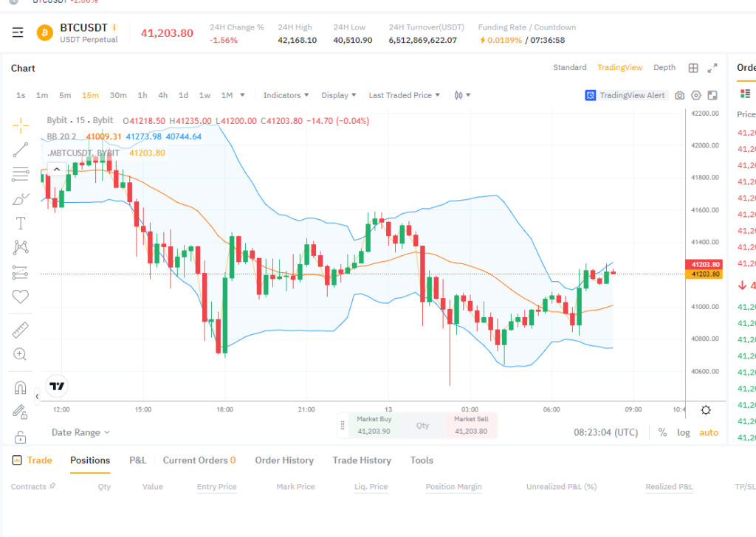Open the ruler measure tool

pyautogui.click(x=20, y=330)
